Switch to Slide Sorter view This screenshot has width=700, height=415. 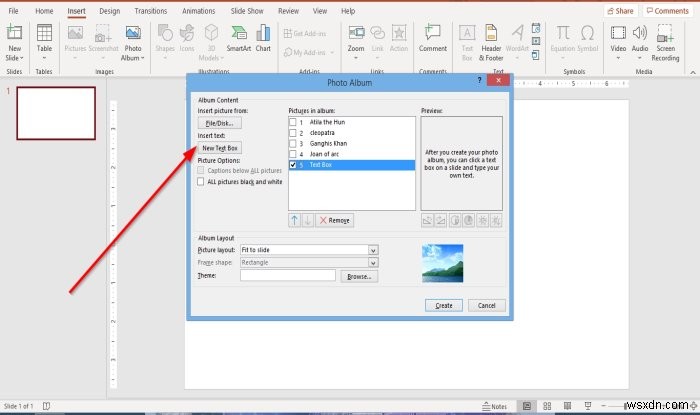547,406
